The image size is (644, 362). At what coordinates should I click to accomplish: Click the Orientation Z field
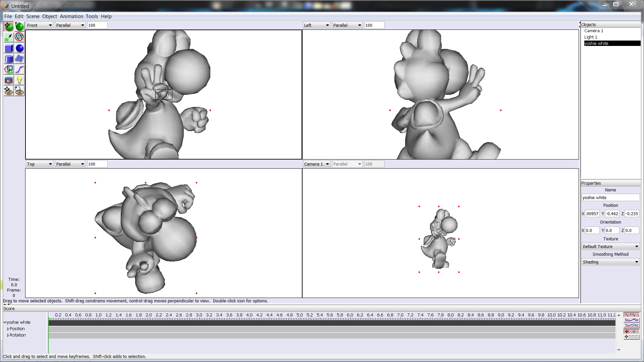coord(632,231)
